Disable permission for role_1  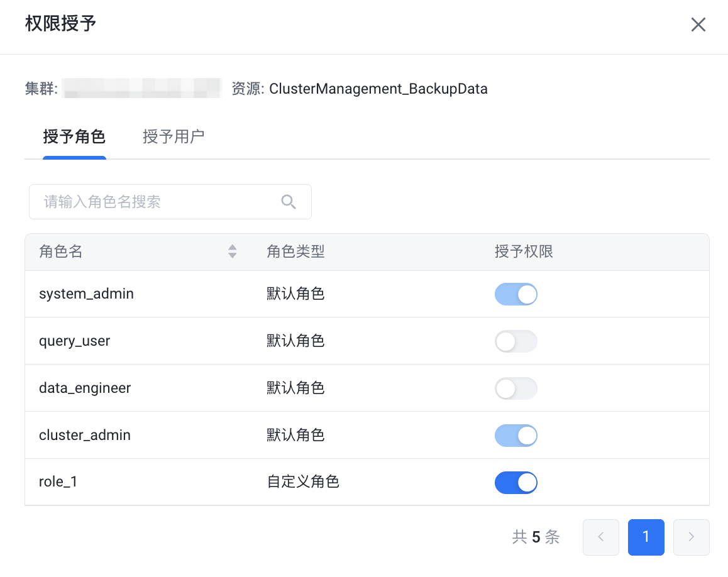pyautogui.click(x=516, y=483)
